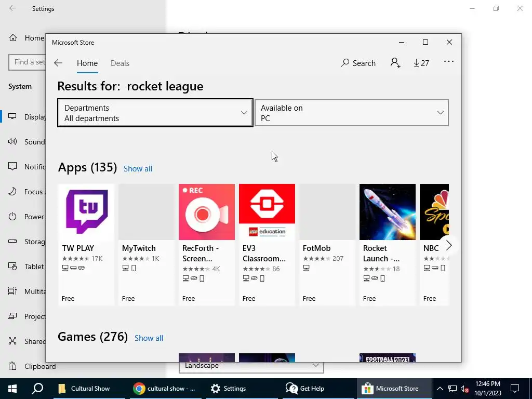The height and width of the screenshot is (399, 532).
Task: Switch to Chrome cultural show window
Action: pyautogui.click(x=166, y=389)
